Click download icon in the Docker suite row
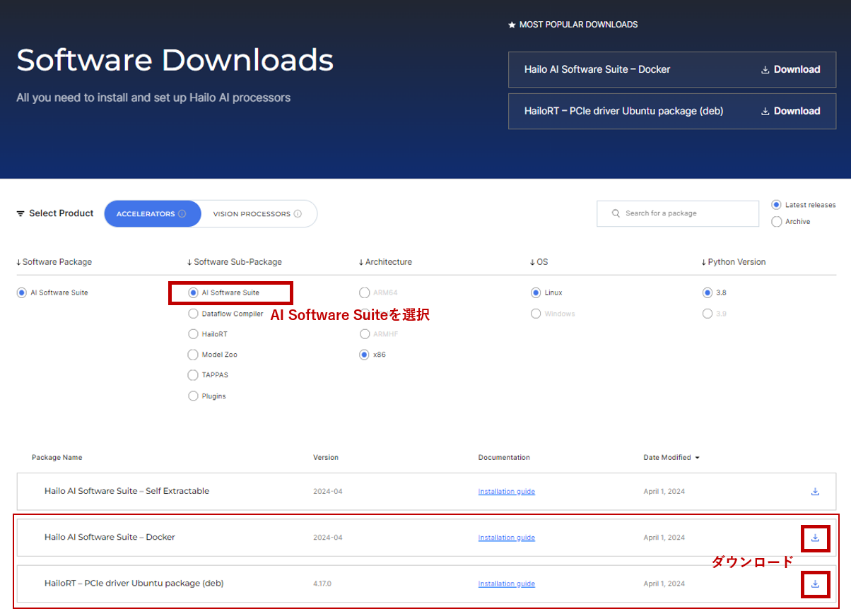The image size is (851, 616). click(815, 538)
